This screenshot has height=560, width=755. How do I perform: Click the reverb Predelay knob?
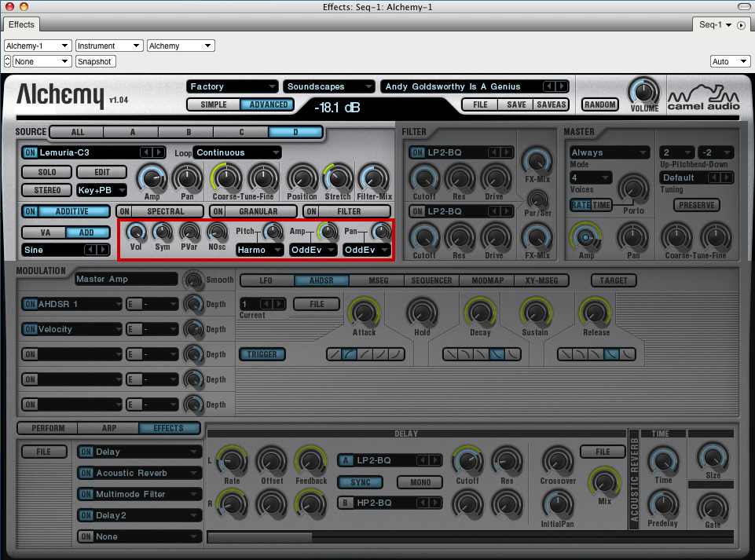tap(663, 504)
